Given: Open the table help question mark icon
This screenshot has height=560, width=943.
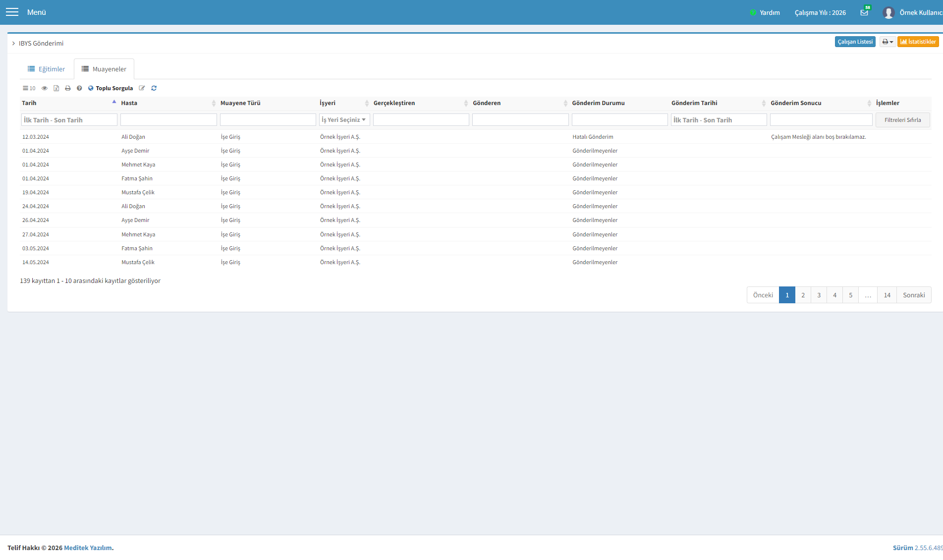Looking at the screenshot, I should (79, 88).
